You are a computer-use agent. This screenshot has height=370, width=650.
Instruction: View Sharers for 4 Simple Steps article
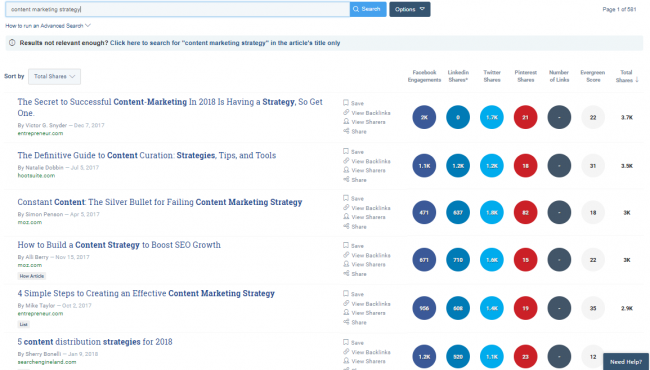click(x=364, y=313)
